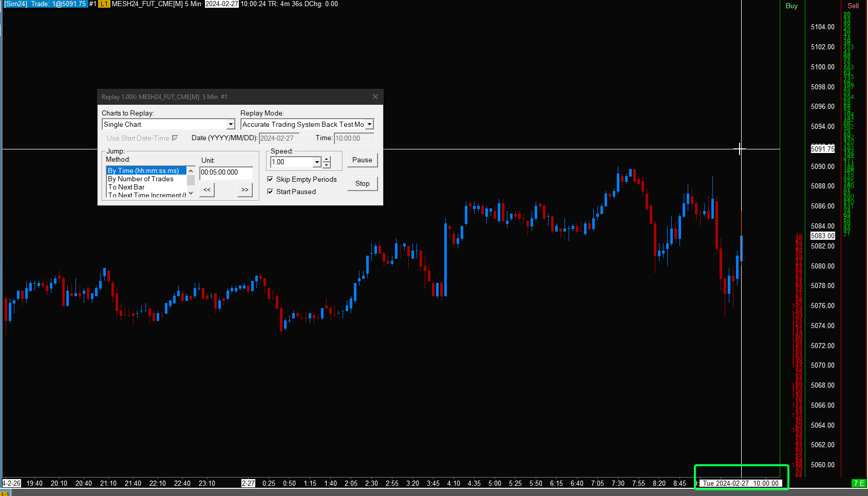868x496 pixels.
Task: Toggle the Use Start Date-Time checkbox
Action: click(x=175, y=138)
